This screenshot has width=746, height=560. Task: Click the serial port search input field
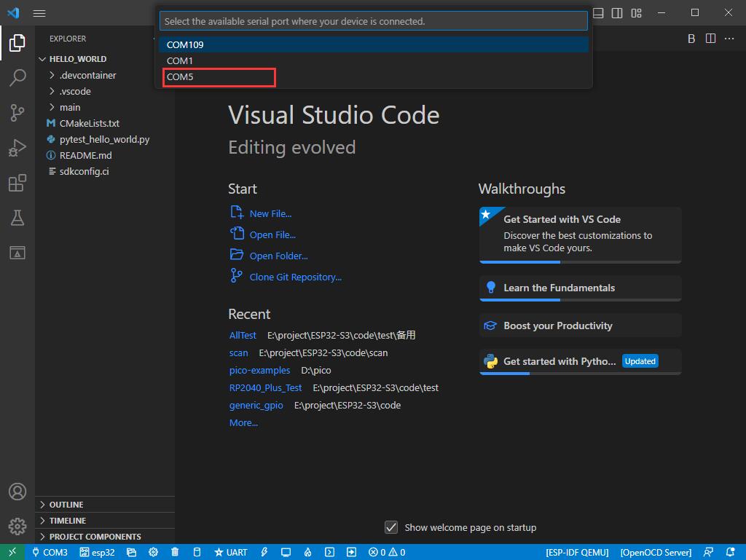point(374,21)
